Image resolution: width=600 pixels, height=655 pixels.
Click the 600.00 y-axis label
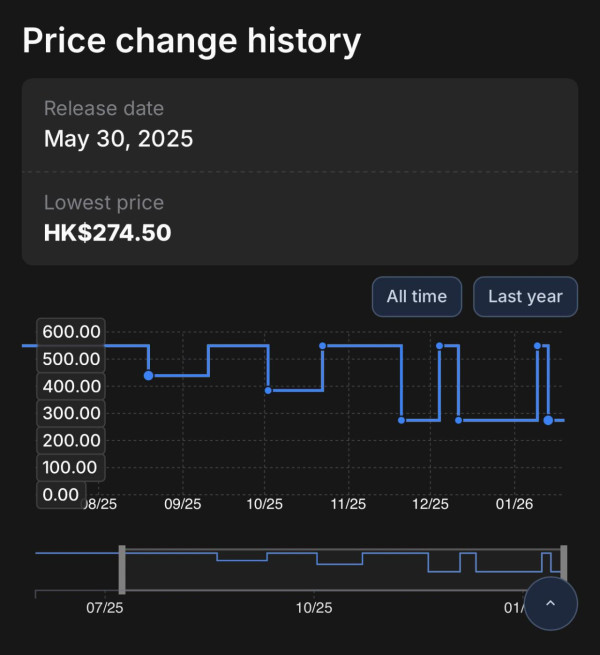[x=71, y=332]
